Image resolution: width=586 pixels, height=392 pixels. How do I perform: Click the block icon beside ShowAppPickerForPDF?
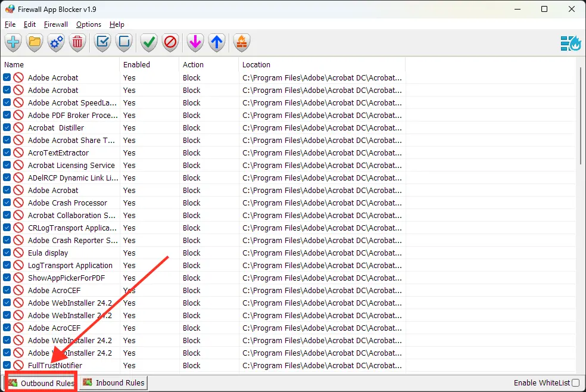click(18, 278)
